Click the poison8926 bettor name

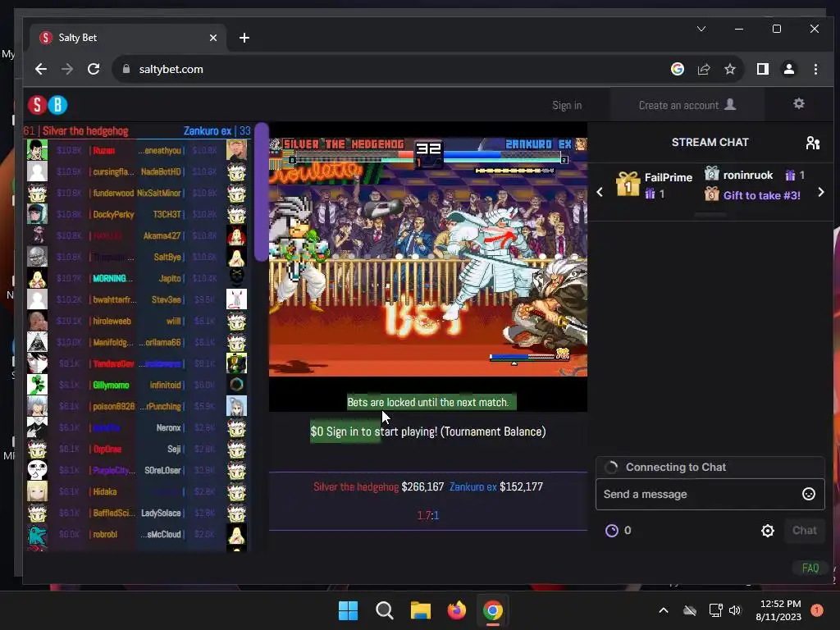(x=113, y=406)
